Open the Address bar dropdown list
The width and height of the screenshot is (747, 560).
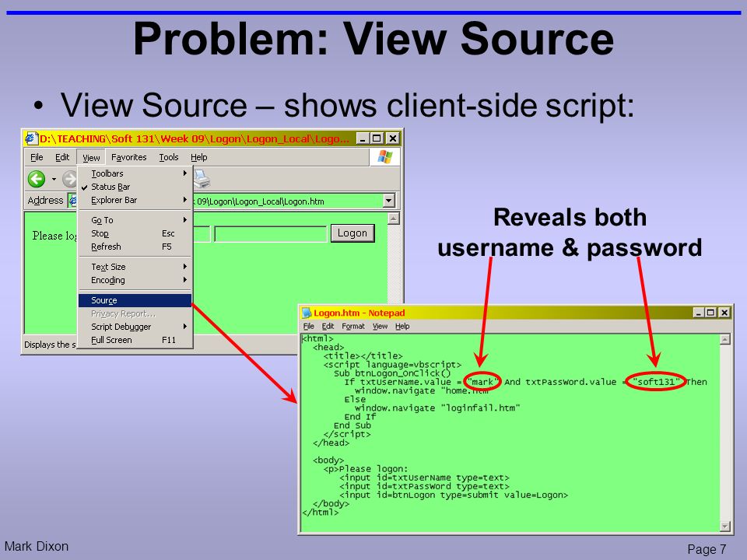389,201
